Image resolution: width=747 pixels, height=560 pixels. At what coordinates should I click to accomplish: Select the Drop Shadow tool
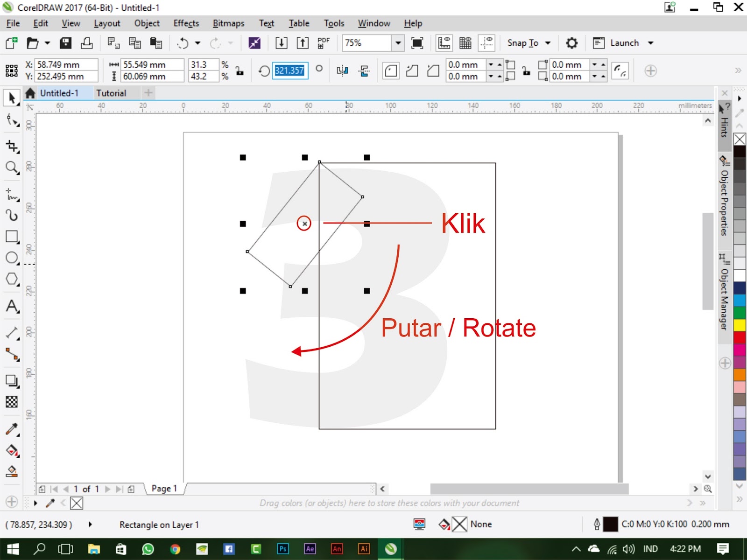click(x=12, y=381)
